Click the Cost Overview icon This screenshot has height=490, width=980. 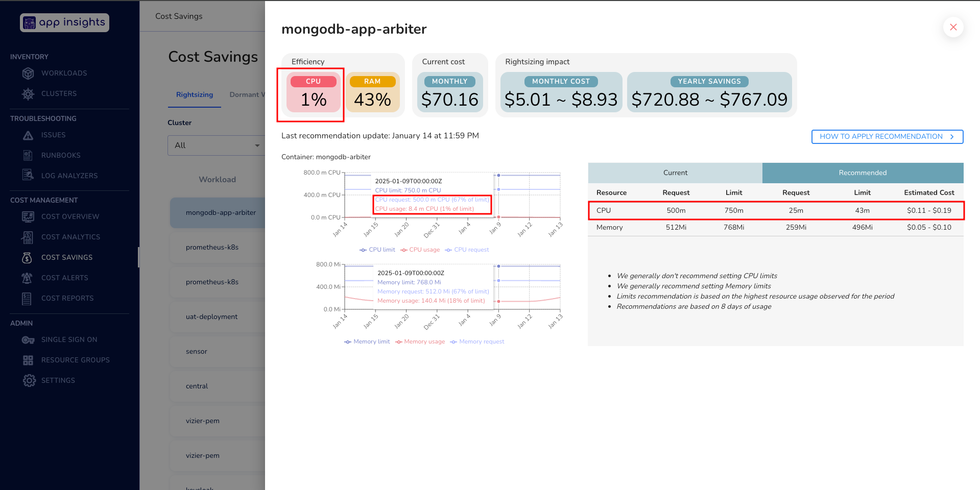pyautogui.click(x=28, y=216)
